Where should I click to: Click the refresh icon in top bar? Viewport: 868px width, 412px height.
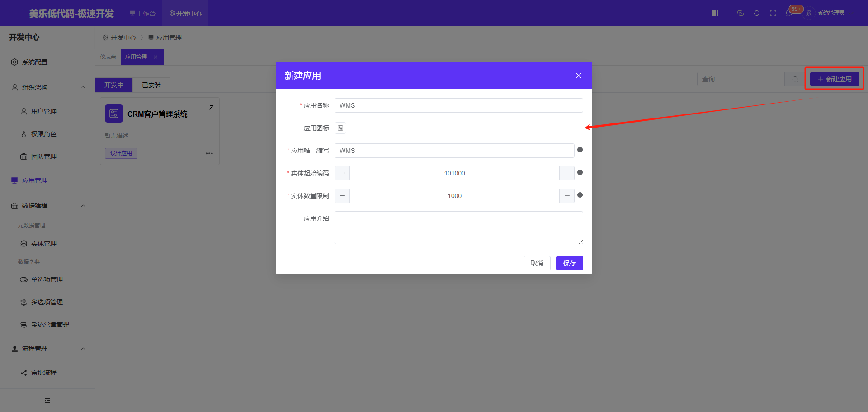(757, 13)
